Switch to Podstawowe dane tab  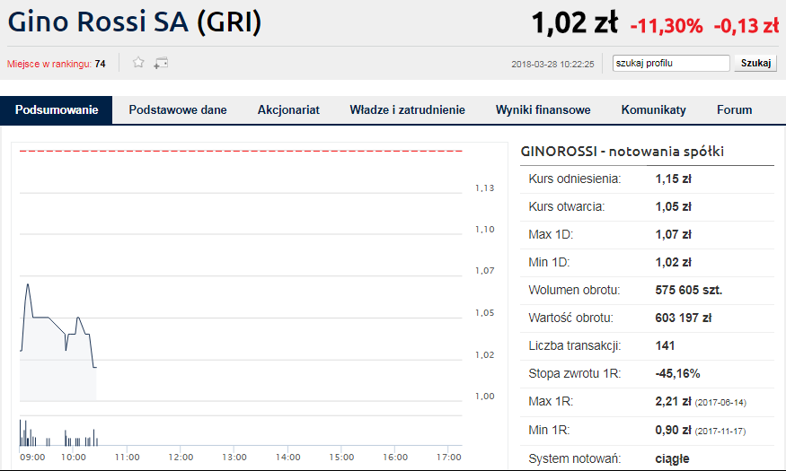click(177, 110)
